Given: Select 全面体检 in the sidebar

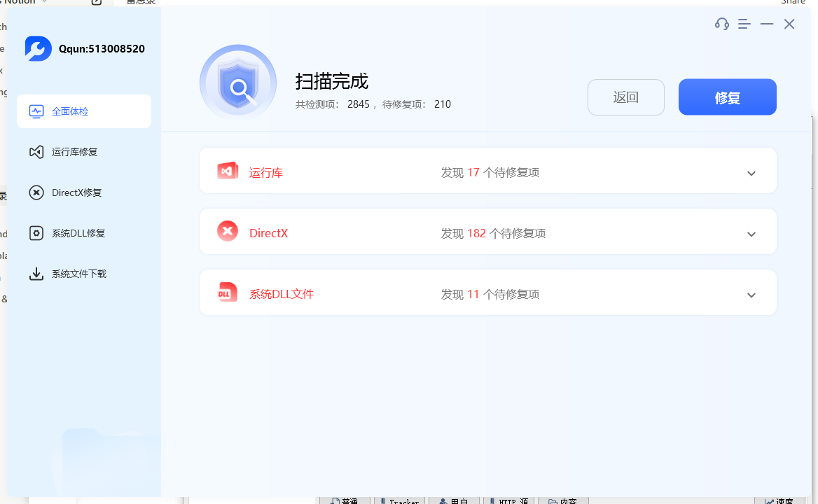Looking at the screenshot, I should (84, 111).
